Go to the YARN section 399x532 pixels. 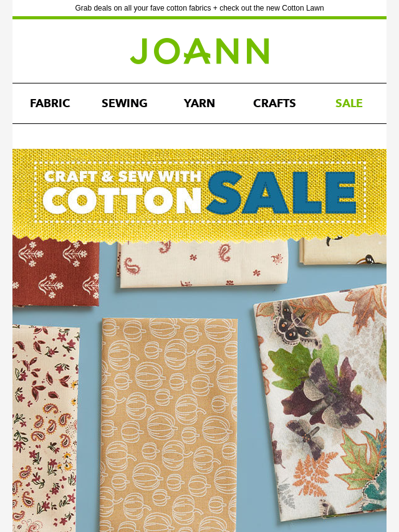199,103
